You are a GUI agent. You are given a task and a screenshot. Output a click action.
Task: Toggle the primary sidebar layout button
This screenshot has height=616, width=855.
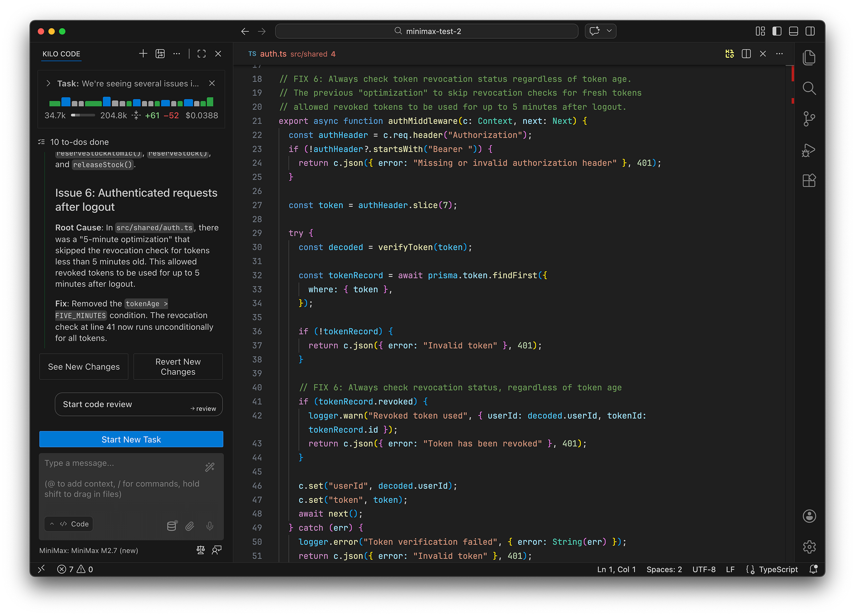pyautogui.click(x=777, y=31)
